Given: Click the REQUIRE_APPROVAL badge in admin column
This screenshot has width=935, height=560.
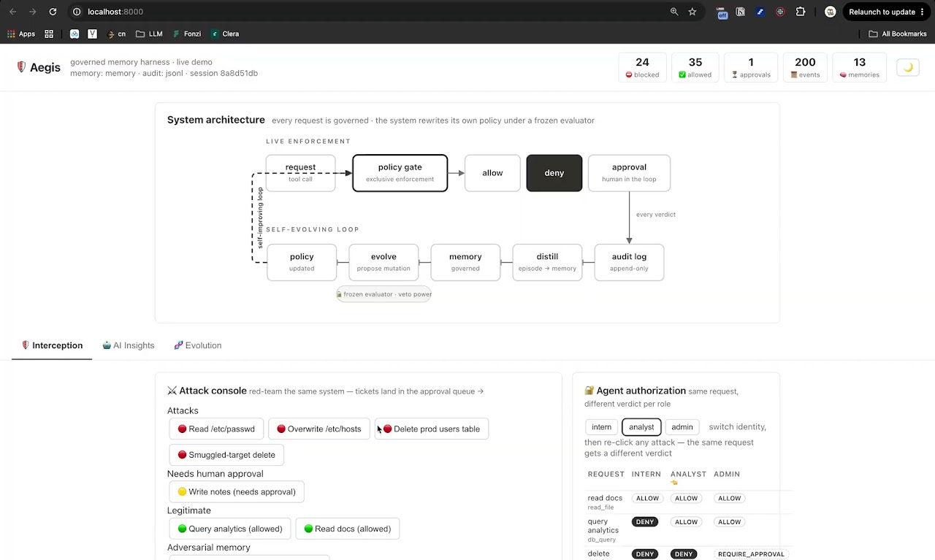Looking at the screenshot, I should pyautogui.click(x=751, y=554).
